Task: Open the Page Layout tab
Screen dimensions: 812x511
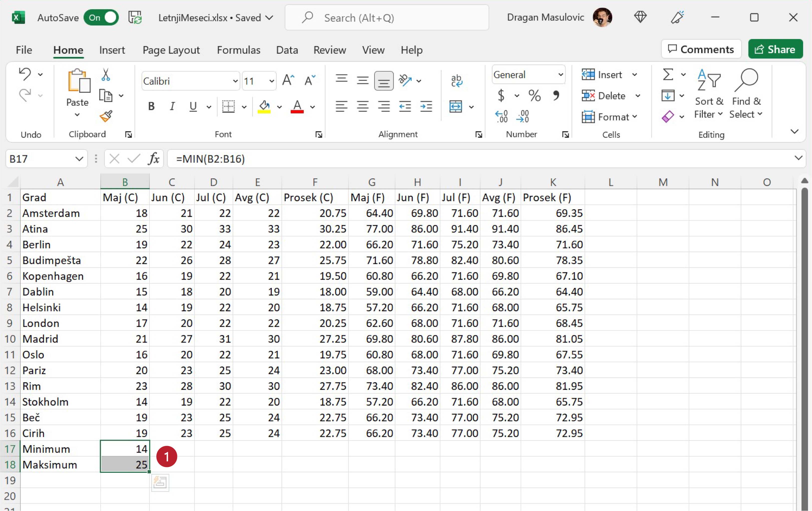Action: (171, 50)
